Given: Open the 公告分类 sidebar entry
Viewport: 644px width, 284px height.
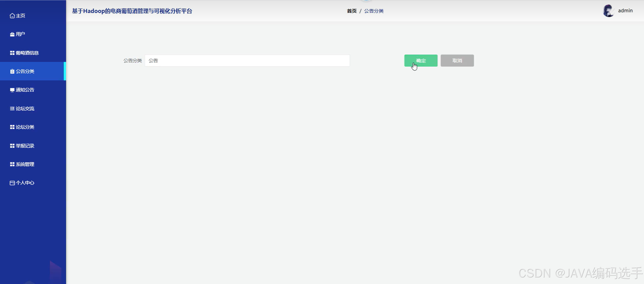Looking at the screenshot, I should coord(33,71).
